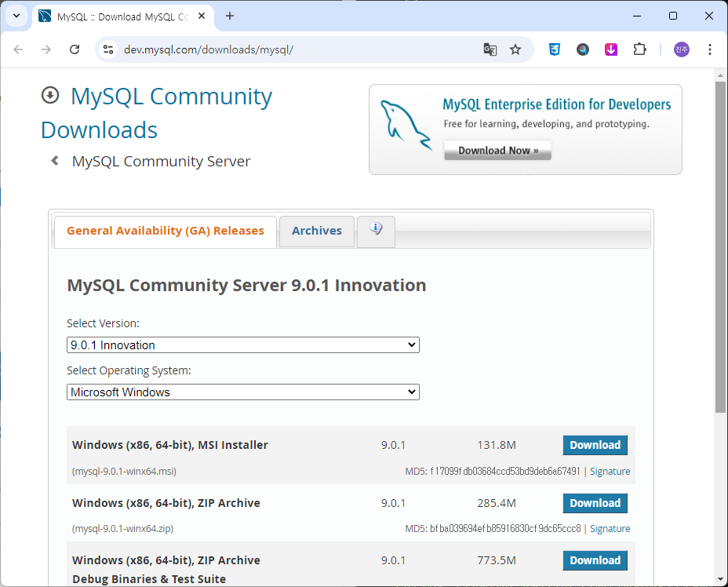Open a new tab with plus button

pos(230,16)
